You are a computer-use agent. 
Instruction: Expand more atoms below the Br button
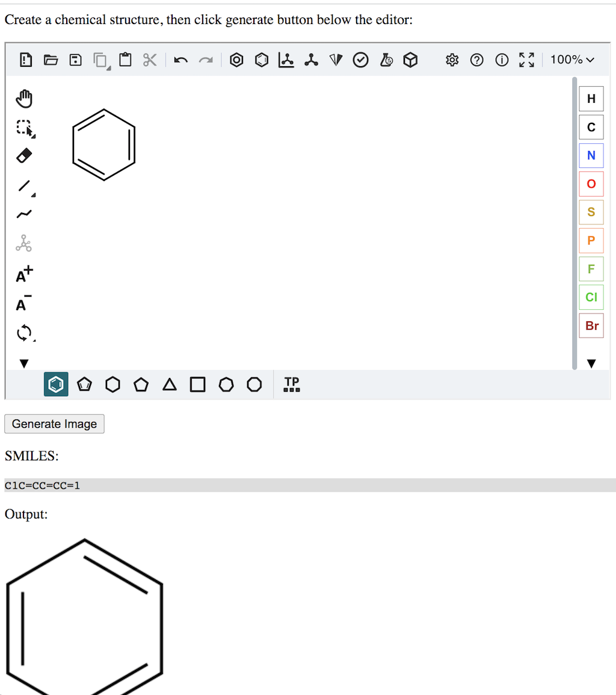pos(591,363)
